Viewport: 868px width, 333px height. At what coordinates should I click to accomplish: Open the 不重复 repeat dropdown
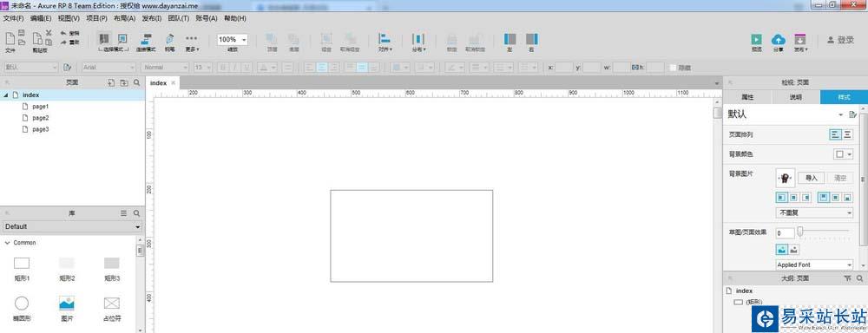(814, 213)
